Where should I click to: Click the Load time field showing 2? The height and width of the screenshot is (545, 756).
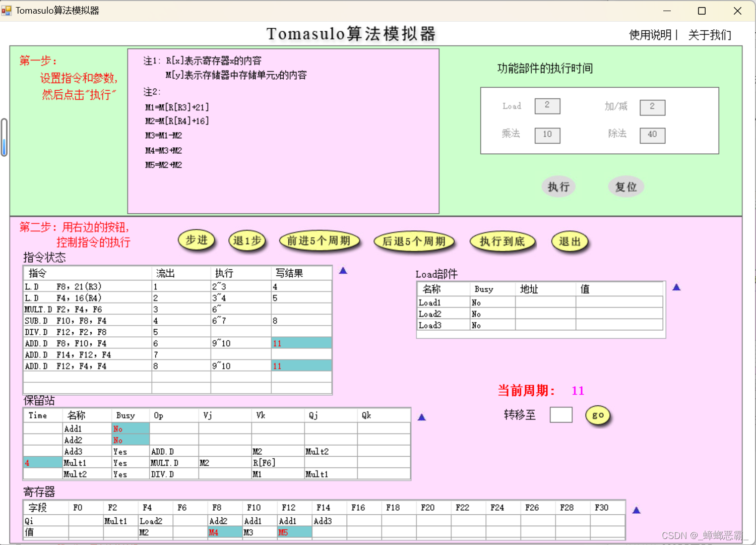click(547, 106)
